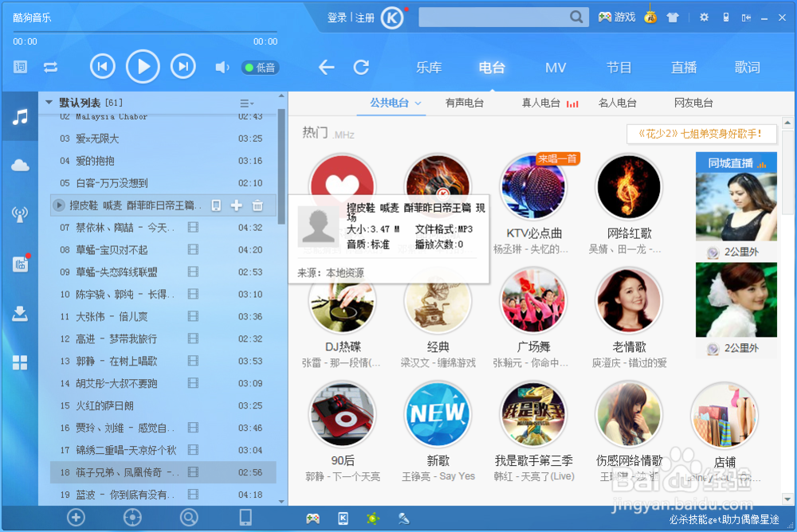Screen dimensions: 797x532
Task: Open the 游戏 games button
Action: pyautogui.click(x=617, y=18)
